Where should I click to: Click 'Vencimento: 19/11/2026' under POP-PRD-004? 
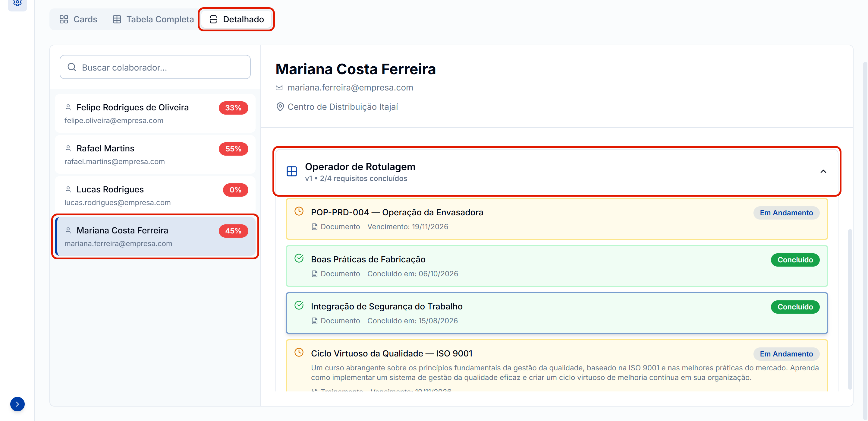click(408, 227)
